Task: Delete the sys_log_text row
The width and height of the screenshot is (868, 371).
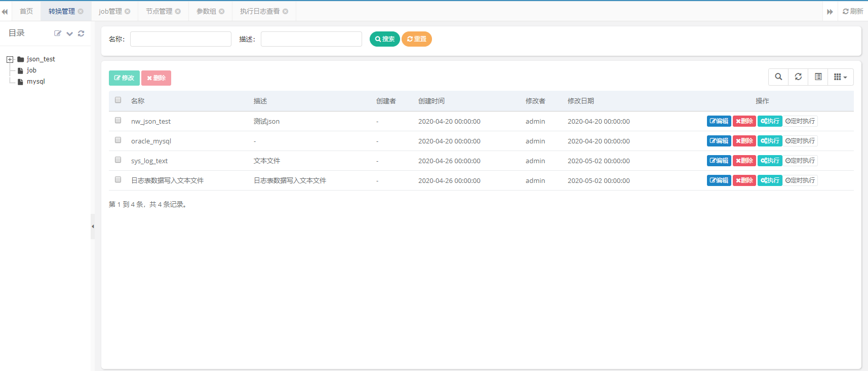Action: click(x=744, y=161)
